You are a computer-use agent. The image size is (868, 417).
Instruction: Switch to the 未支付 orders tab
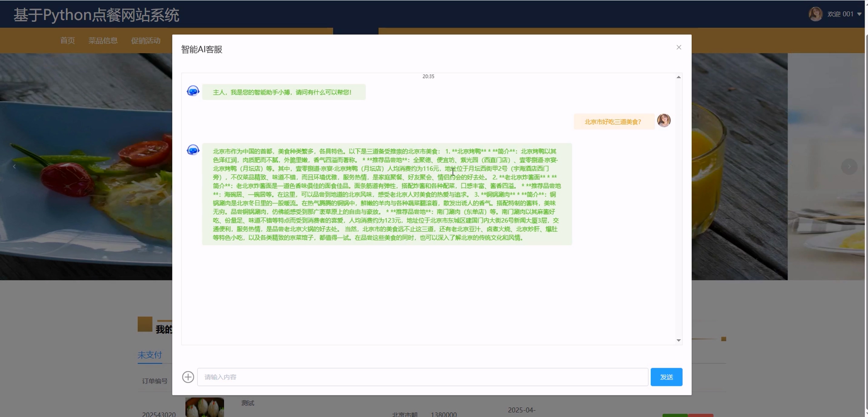pos(150,355)
